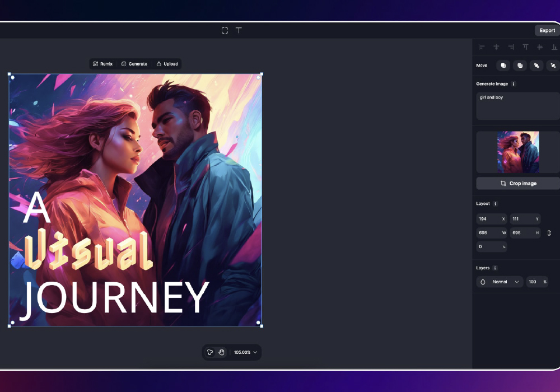Click the Crop image button

click(x=518, y=183)
